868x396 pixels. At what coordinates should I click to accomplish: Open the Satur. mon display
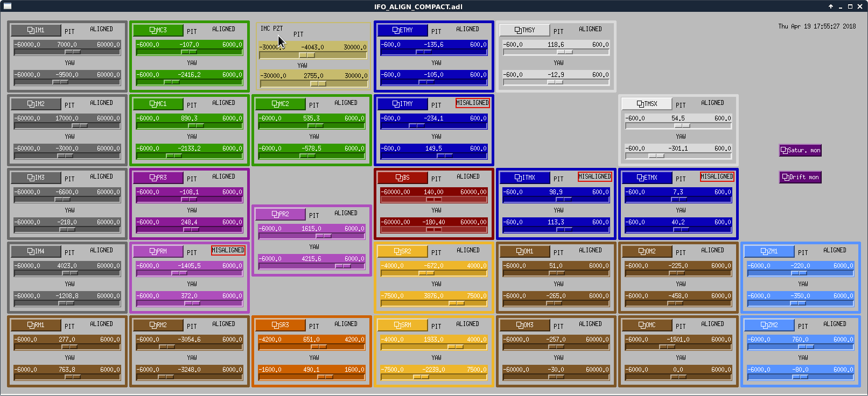point(800,150)
